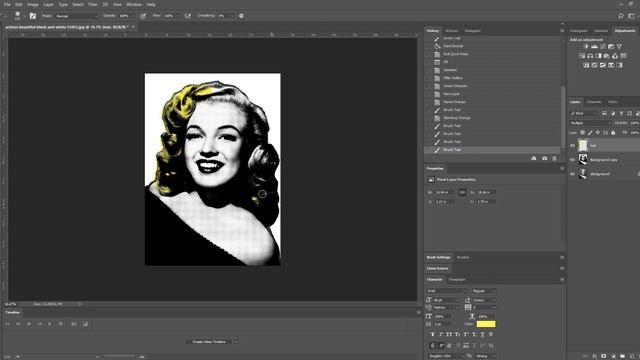Add Channel Mixer adjustment icon
This screenshot has width=640, height=360.
click(x=615, y=56)
